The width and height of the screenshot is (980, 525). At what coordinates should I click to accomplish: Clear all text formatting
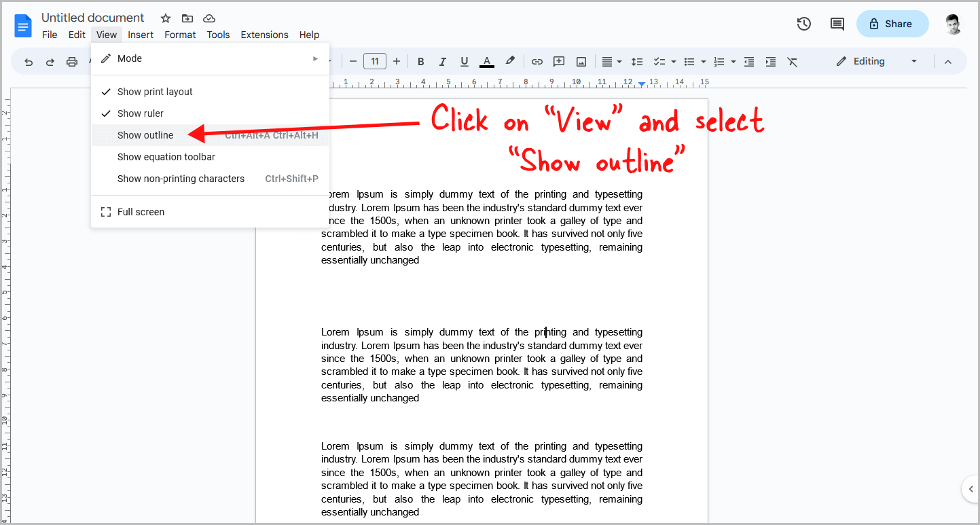(792, 61)
